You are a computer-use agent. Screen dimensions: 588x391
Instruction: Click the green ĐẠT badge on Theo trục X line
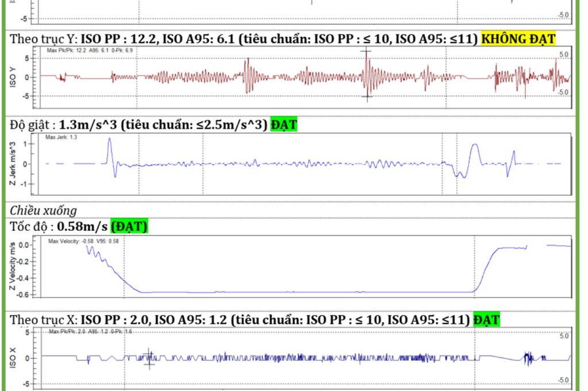click(486, 319)
